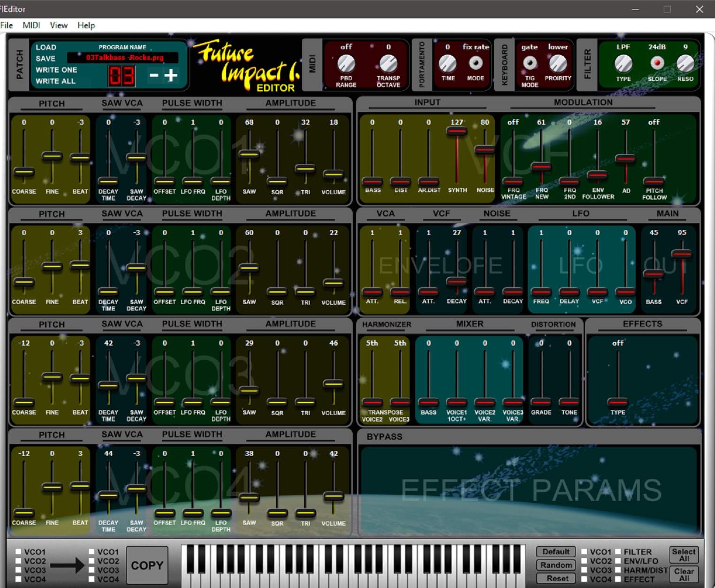Click the Harmonizer TRANSPOSE VOICE2 slider handle
Viewport: 715px width, 588px height.
(x=372, y=402)
